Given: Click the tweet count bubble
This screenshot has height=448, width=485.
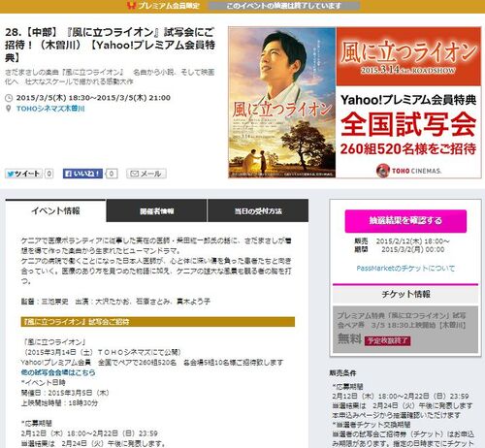Looking at the screenshot, I should click(x=48, y=174).
